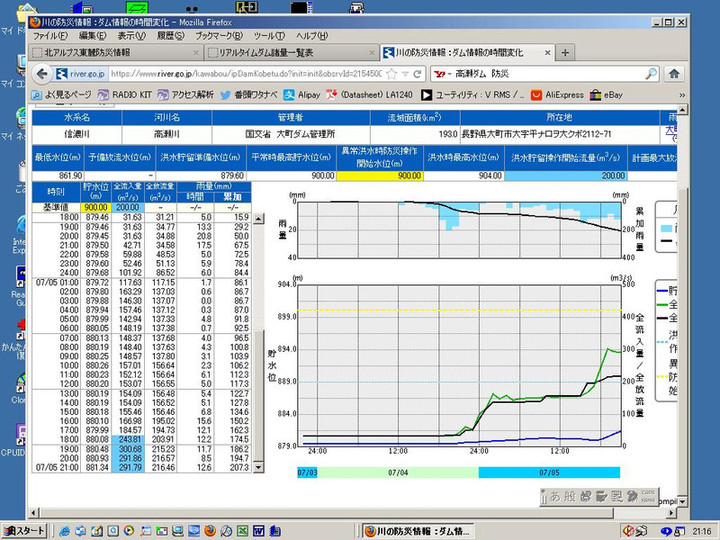Open new tab with plus button
The height and width of the screenshot is (540, 720).
pos(566,52)
